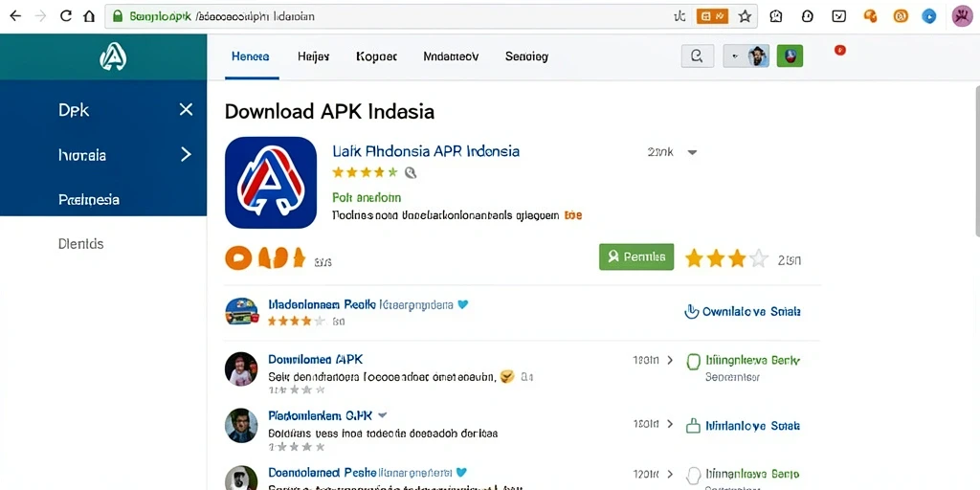This screenshot has width=980, height=490.
Task: Click the Domnilomea APK avatar
Action: 241,368
